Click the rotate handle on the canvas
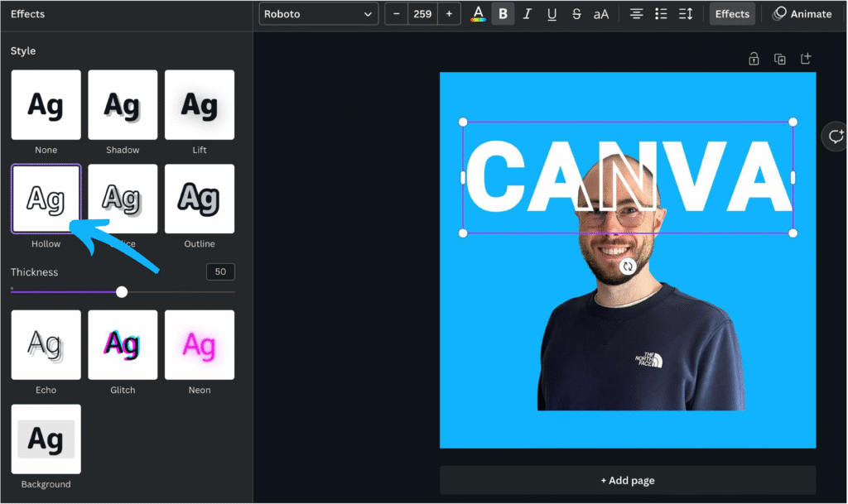Image resolution: width=848 pixels, height=504 pixels. pos(628,266)
